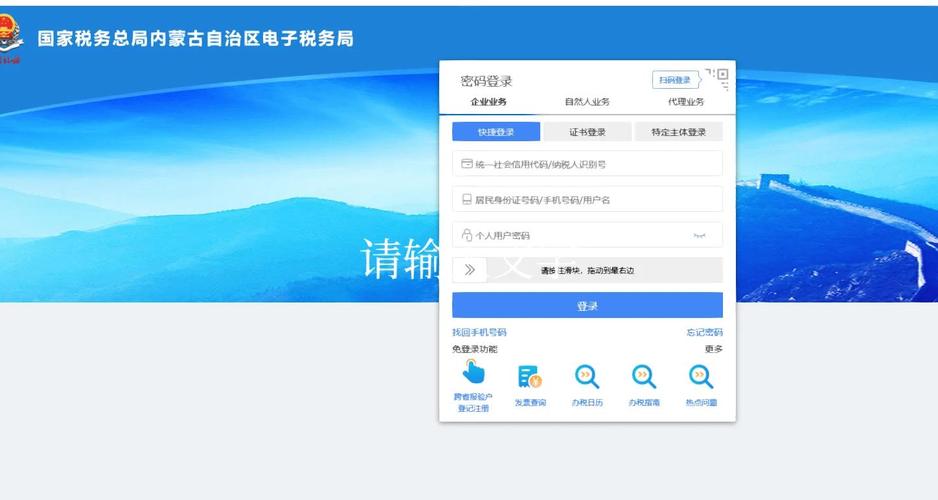Select the 证书登录 login mode

(587, 132)
